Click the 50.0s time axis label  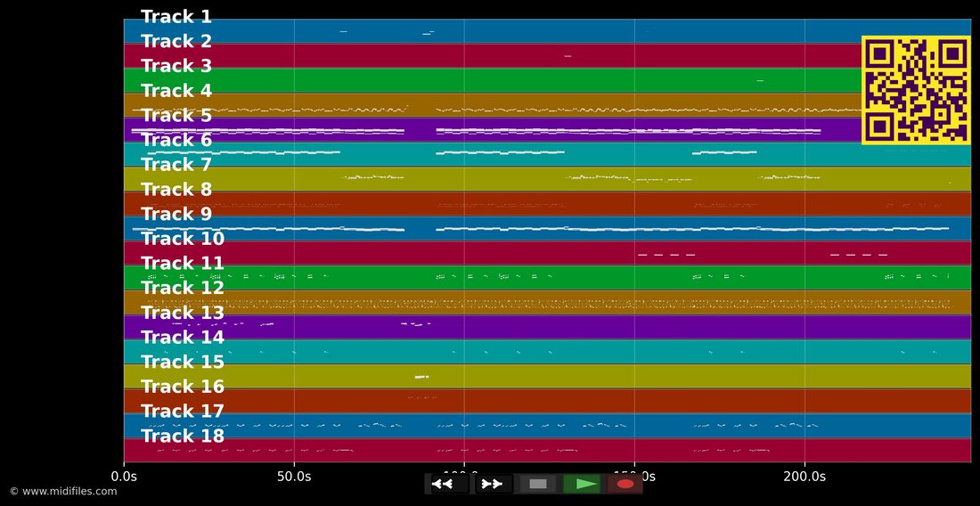(294, 477)
